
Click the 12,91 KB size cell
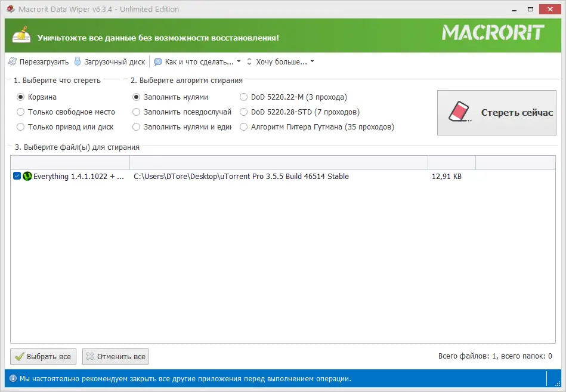(x=447, y=176)
